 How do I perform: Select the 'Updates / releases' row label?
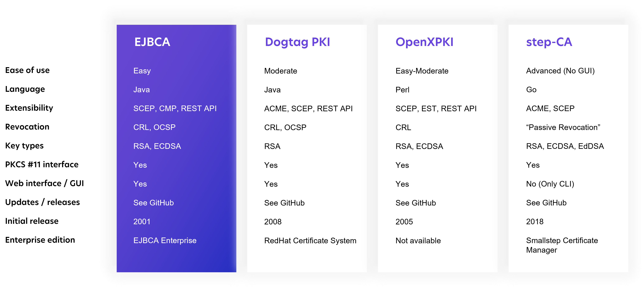tap(42, 202)
